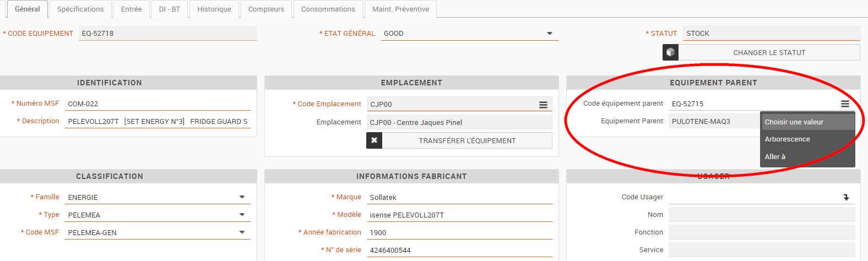Open the Historique tab
Screen dimensions: 868x261
pyautogui.click(x=214, y=9)
